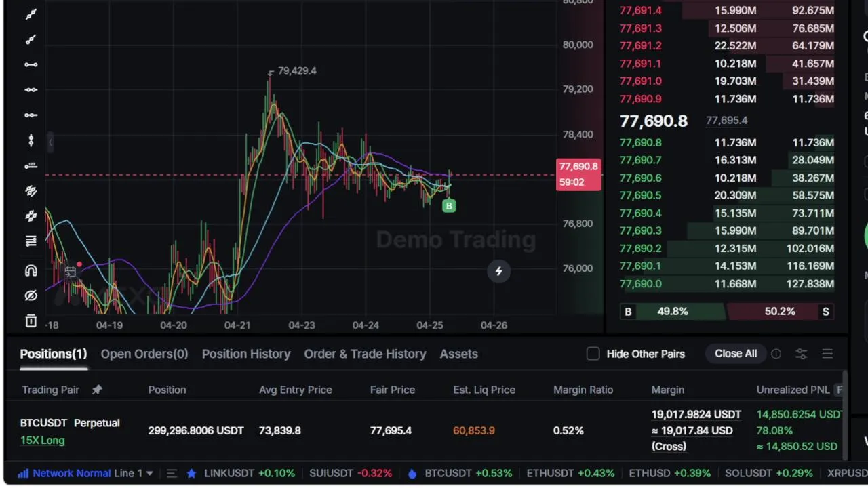Click the 73,839.8 average entry price

(279, 430)
